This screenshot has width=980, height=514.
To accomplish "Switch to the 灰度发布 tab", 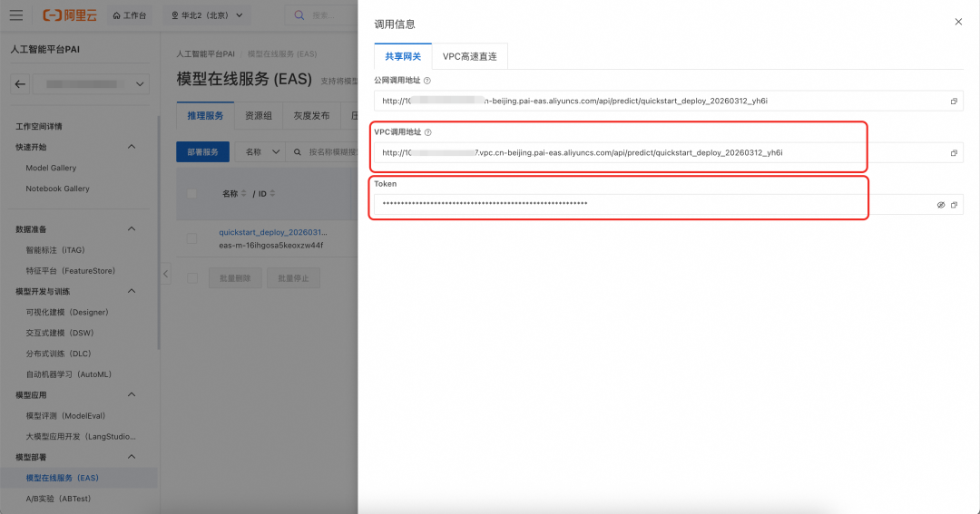I will pos(311,115).
